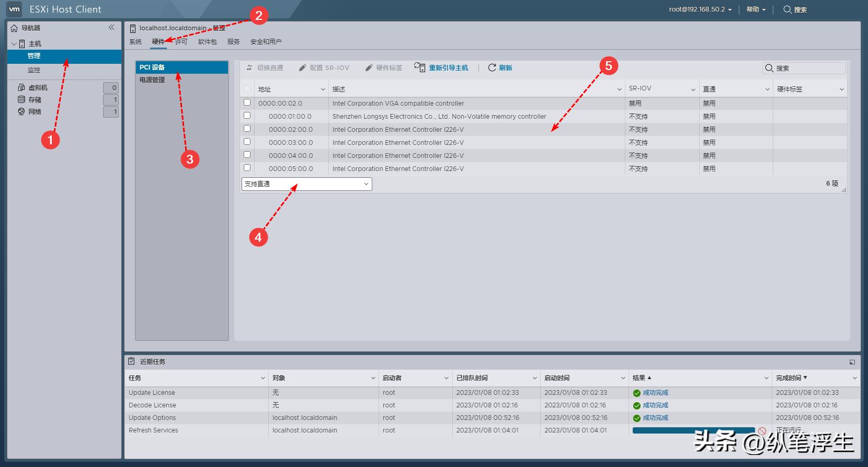Select checkbox for Longsys memory controller row
868x467 pixels.
coord(247,116)
